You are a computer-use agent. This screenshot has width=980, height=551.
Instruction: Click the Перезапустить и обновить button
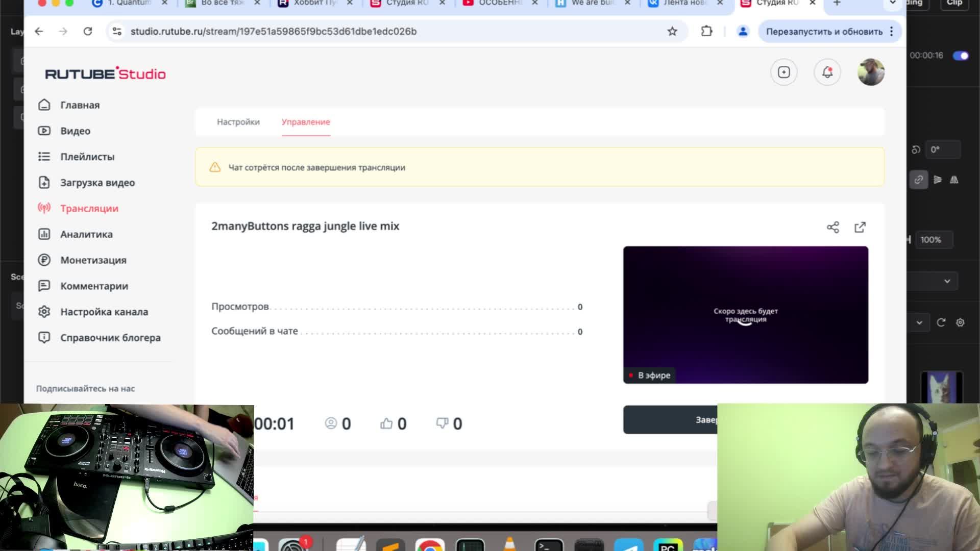click(824, 32)
